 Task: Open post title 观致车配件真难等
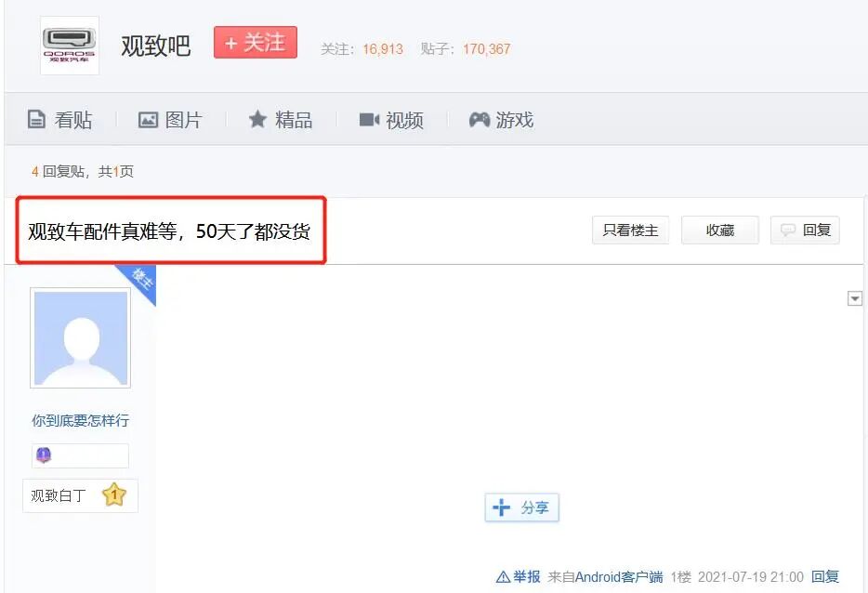click(169, 231)
